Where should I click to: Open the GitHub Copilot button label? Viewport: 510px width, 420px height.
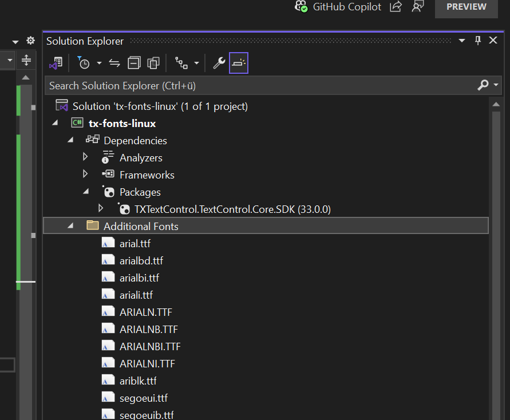(347, 7)
